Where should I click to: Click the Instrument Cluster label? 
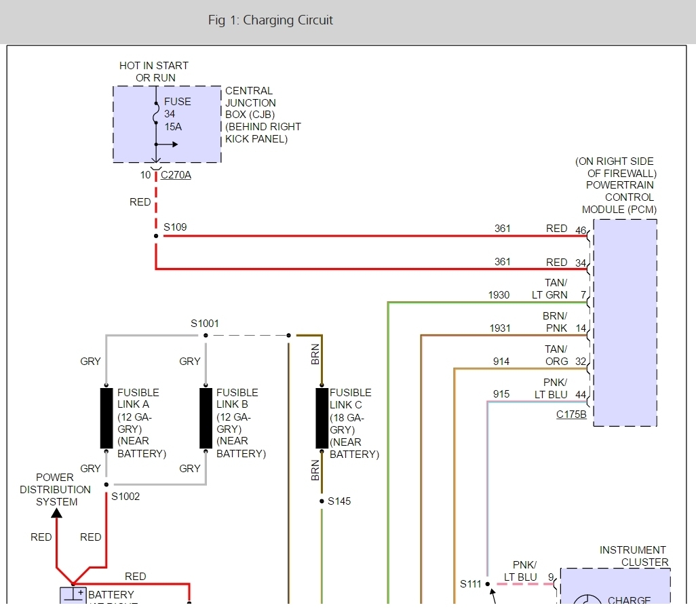point(634,556)
